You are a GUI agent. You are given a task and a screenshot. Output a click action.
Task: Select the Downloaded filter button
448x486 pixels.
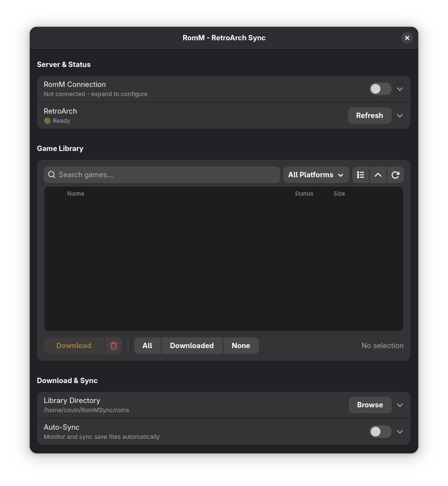point(192,346)
